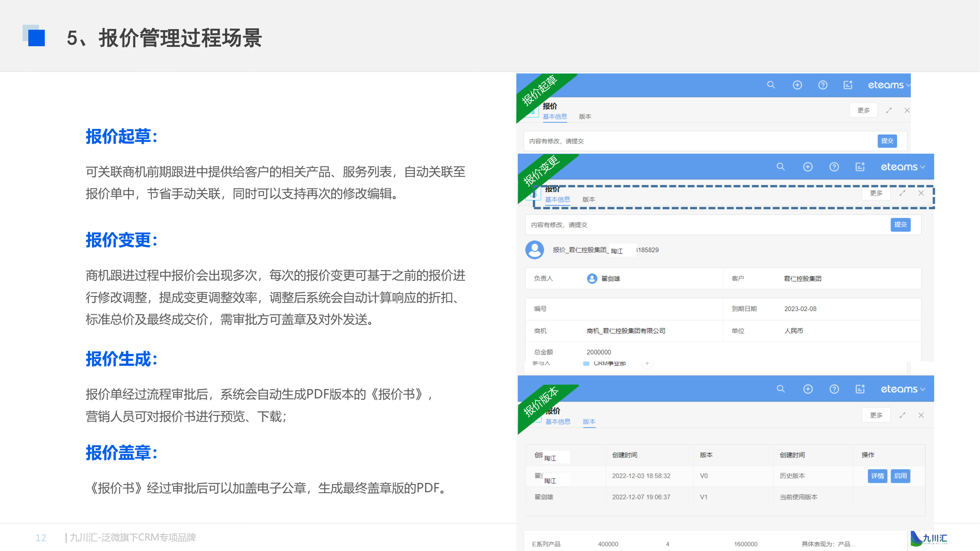Click search icon in 报价版本 header
980x551 pixels.
[780, 389]
